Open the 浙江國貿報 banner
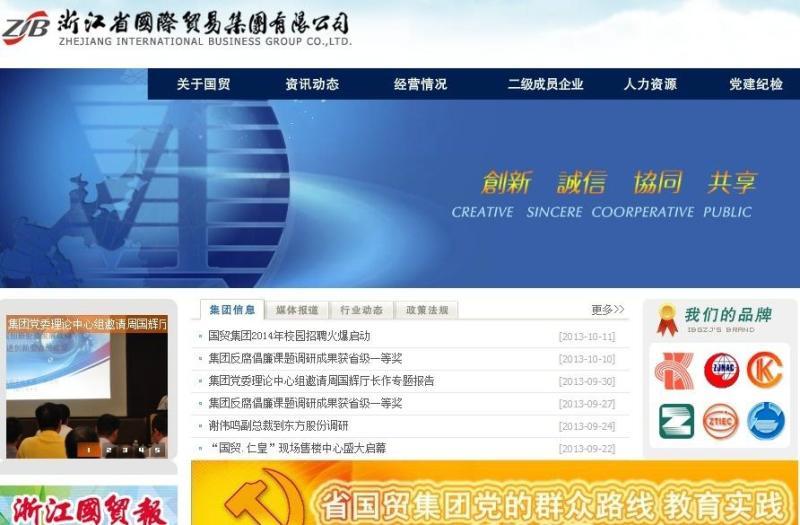Screen dimensions: 800x525 [89, 506]
